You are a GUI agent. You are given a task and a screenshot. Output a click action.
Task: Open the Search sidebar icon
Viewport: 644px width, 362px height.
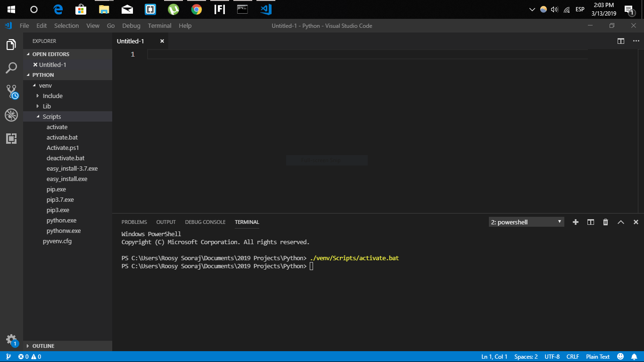click(11, 68)
